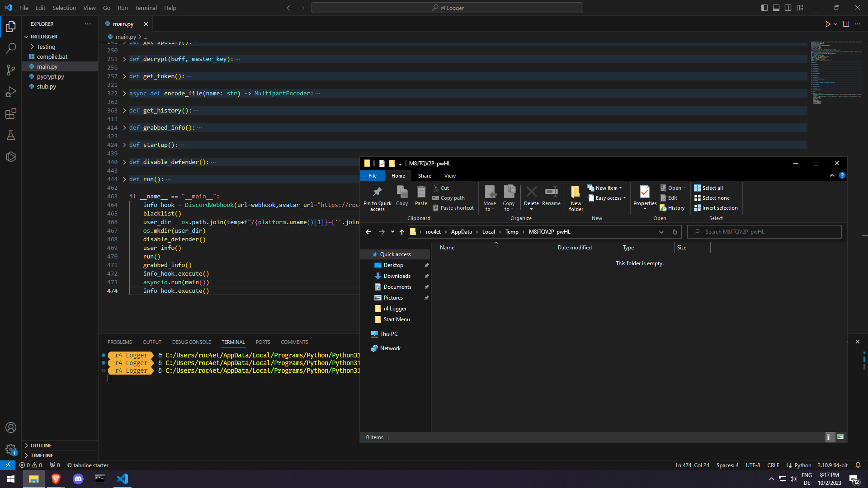This screenshot has height=488, width=868.
Task: Open Run and Debug view
Action: point(11,92)
